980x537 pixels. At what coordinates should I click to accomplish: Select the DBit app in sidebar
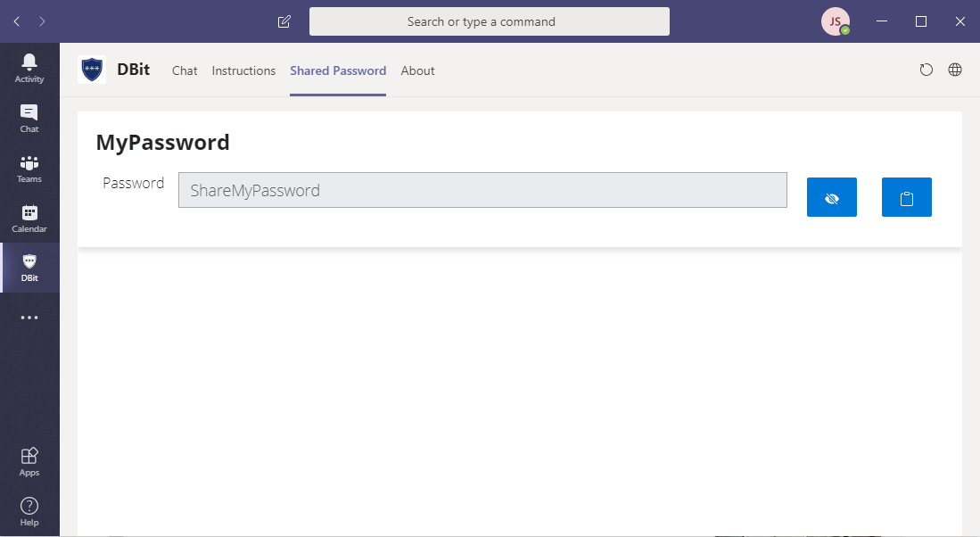point(29,268)
